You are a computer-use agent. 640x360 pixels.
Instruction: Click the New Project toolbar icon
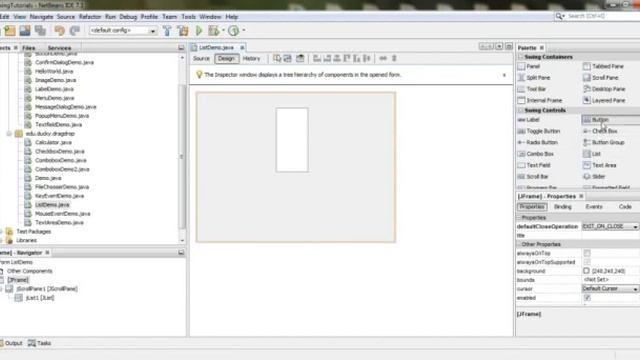click(x=10, y=31)
